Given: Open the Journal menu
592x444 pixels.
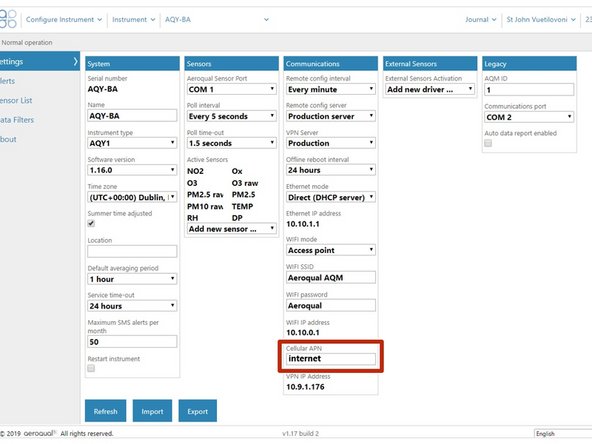Looking at the screenshot, I should (480, 20).
